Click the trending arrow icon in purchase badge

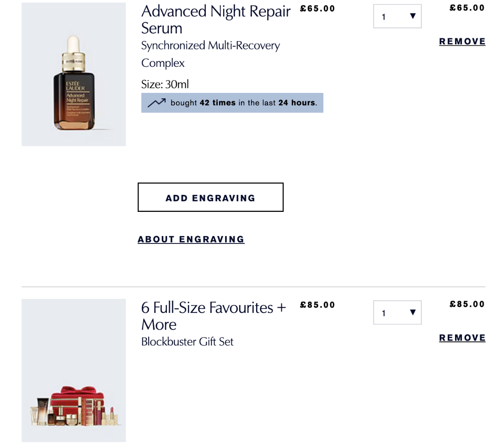156,103
